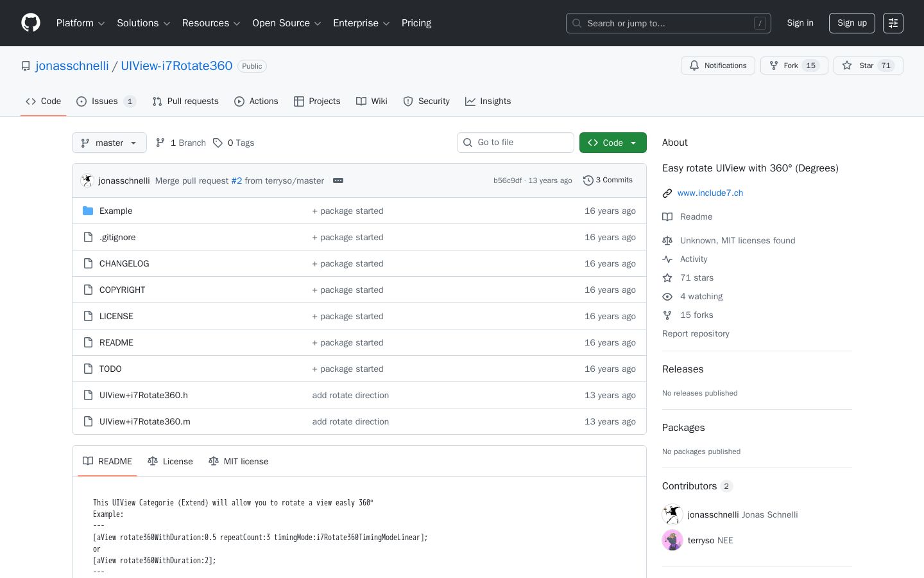
Task: Open the CHANGELOG file
Action: point(124,263)
